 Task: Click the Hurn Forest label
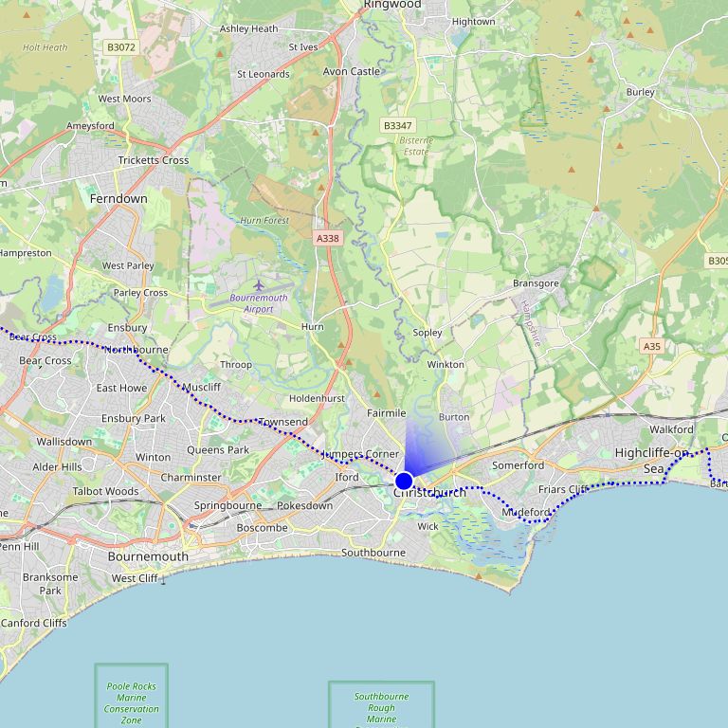pos(264,221)
